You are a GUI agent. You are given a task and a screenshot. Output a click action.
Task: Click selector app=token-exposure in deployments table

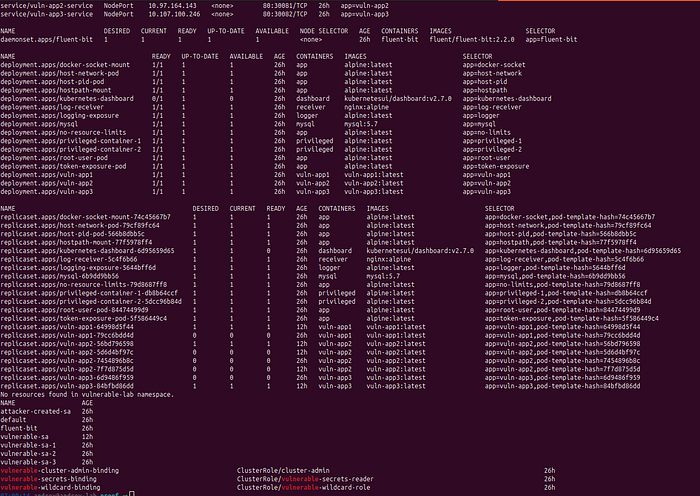coord(496,167)
